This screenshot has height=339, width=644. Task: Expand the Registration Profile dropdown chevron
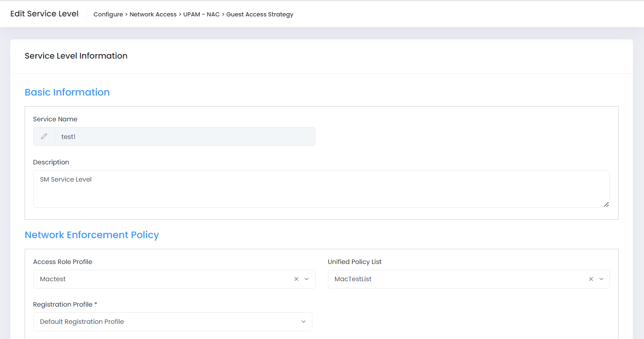tap(303, 322)
